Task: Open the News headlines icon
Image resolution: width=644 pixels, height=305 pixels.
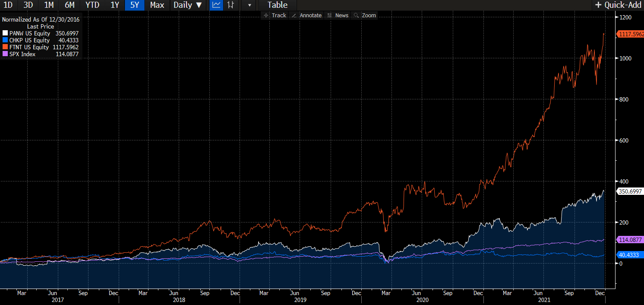Action: [x=329, y=15]
